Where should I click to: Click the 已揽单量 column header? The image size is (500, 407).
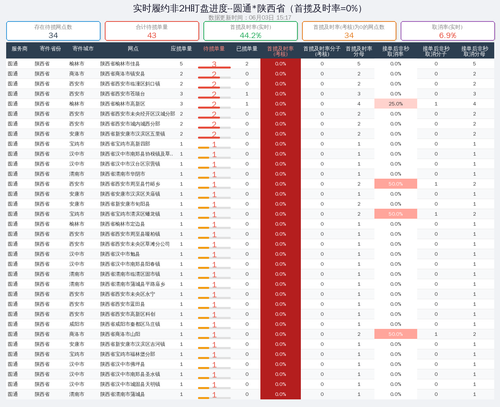click(x=247, y=49)
